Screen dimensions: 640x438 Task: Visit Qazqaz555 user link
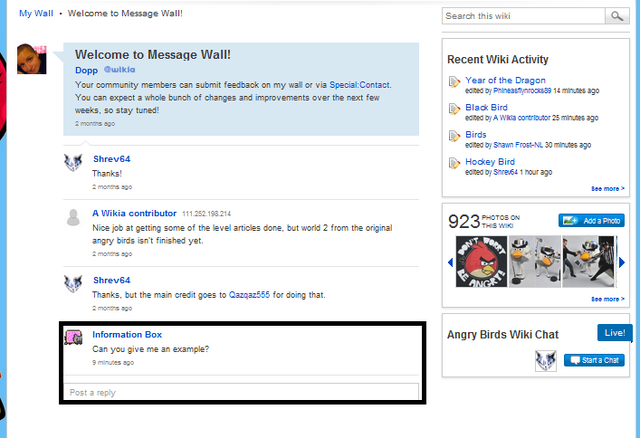point(249,295)
